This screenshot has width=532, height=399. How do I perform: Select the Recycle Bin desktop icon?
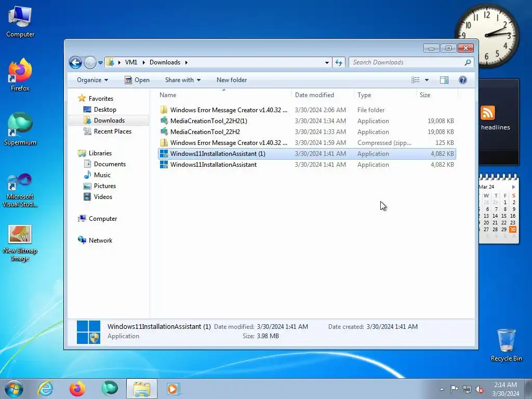click(x=506, y=345)
